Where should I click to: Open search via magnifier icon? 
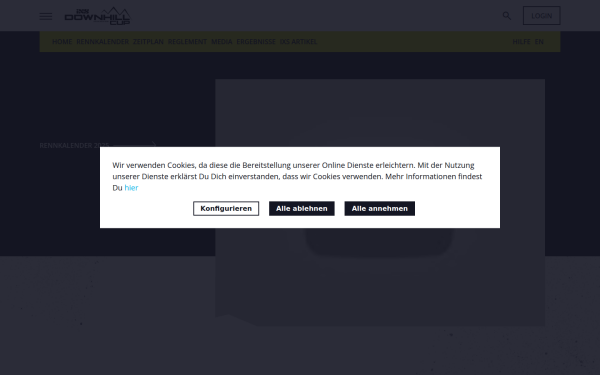click(507, 16)
